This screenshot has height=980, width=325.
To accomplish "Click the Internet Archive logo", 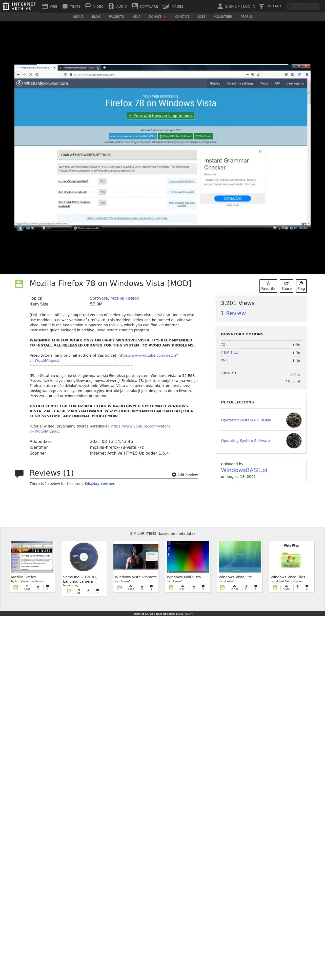I will 19,6.
